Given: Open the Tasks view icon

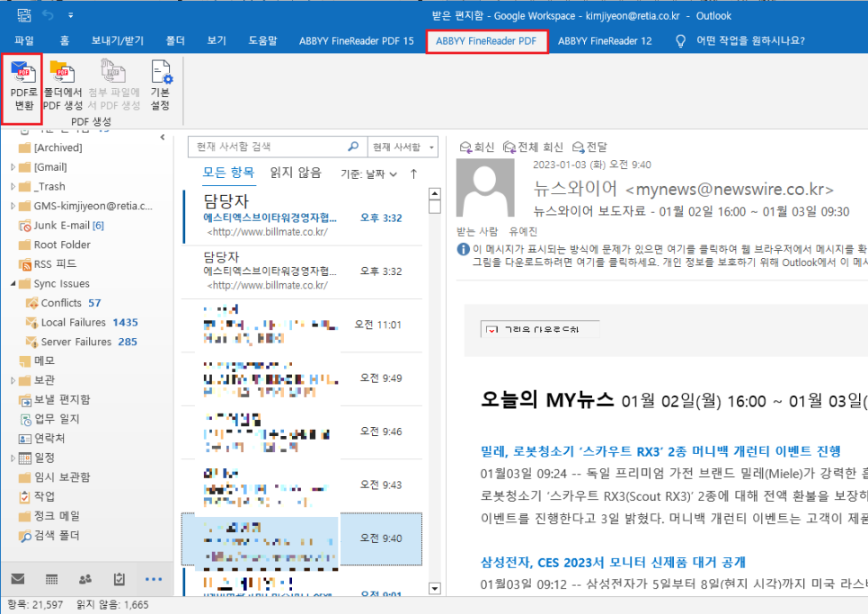Looking at the screenshot, I should (x=119, y=579).
